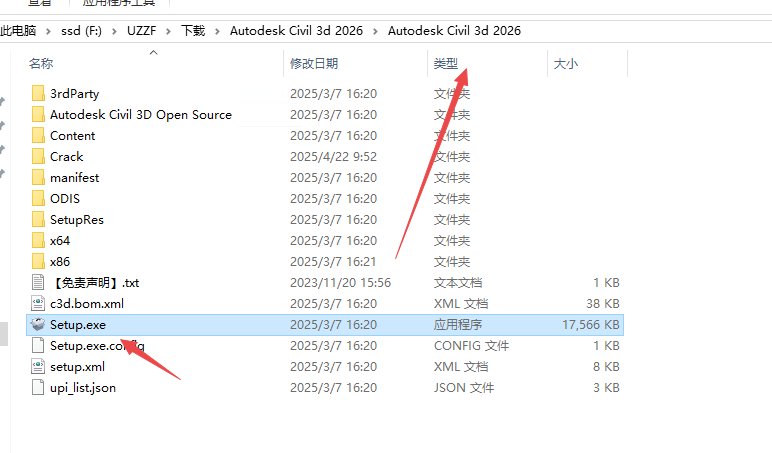Sort by the 名称 column header
Image resolution: width=772 pixels, height=453 pixels.
[41, 64]
